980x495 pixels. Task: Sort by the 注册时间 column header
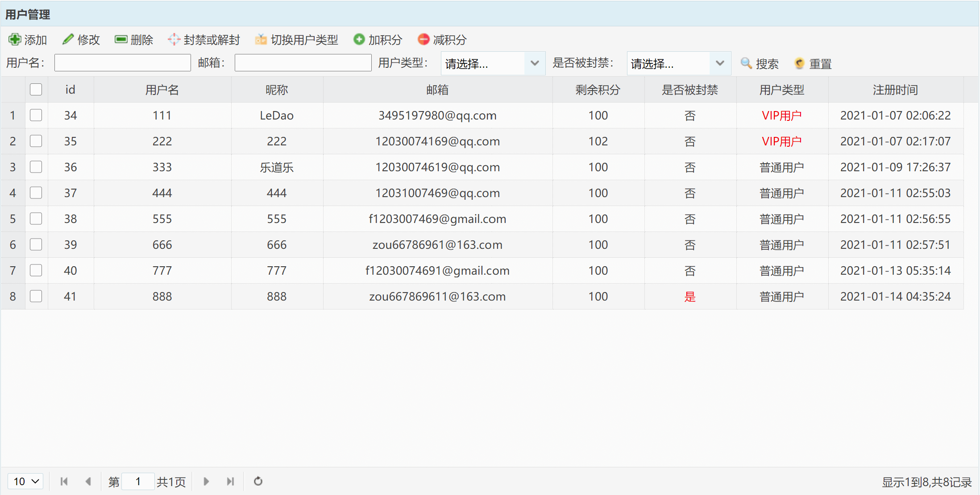[895, 90]
